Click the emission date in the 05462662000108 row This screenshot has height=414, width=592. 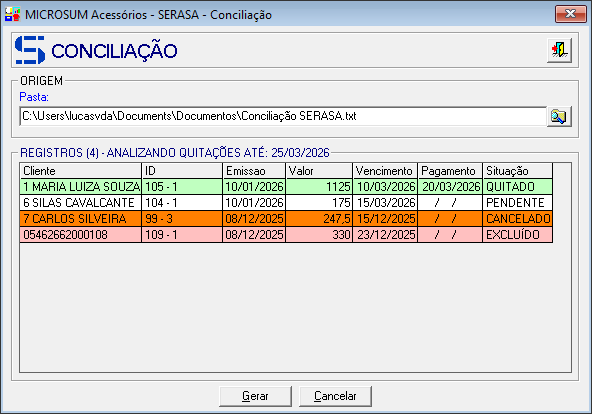point(254,235)
